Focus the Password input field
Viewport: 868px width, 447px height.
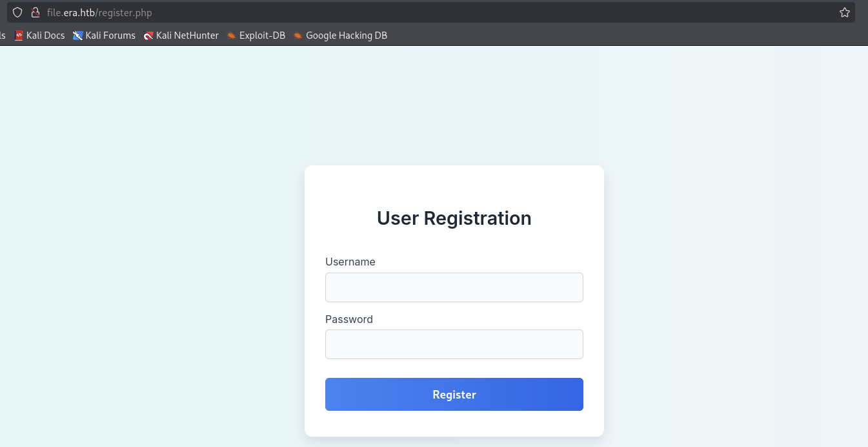coord(454,344)
